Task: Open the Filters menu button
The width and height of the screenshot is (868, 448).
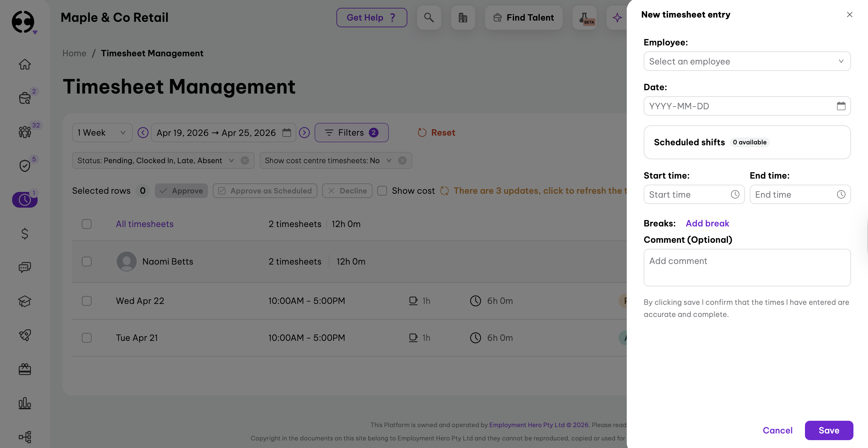Action: click(352, 133)
